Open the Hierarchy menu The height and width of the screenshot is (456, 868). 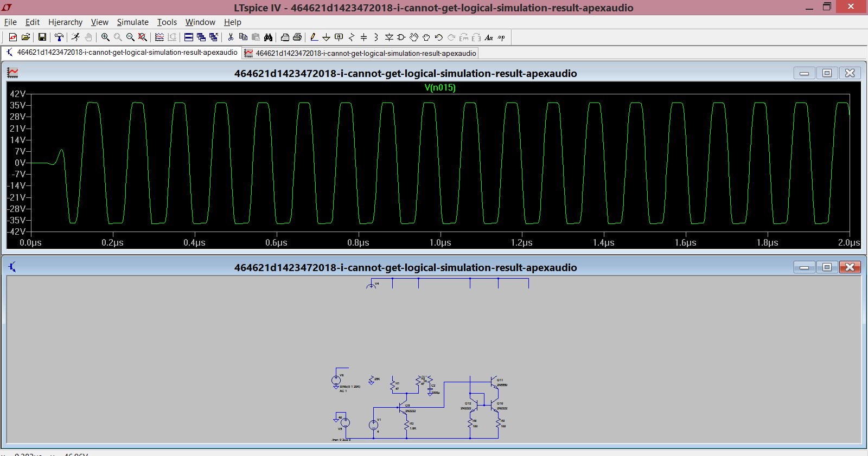click(65, 22)
